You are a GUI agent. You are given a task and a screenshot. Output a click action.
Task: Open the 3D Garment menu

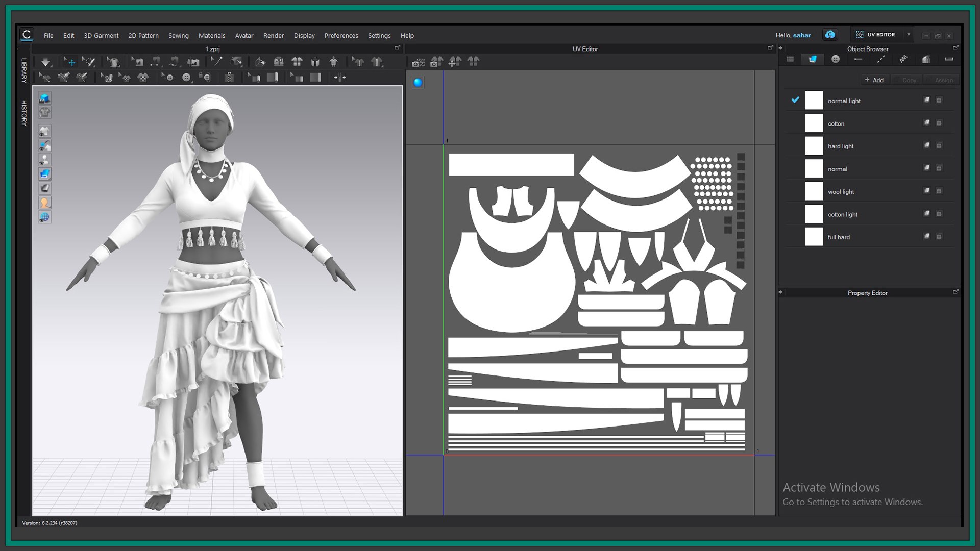coord(101,35)
